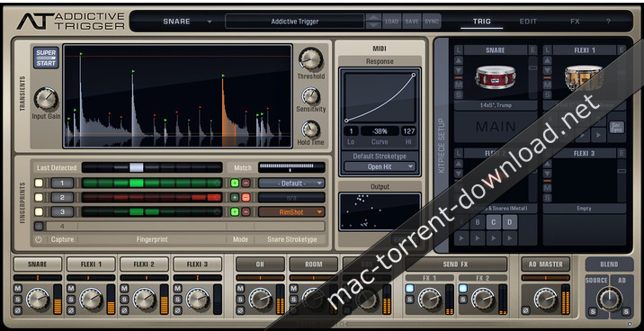Switch to the TRIG tab

coord(482,22)
